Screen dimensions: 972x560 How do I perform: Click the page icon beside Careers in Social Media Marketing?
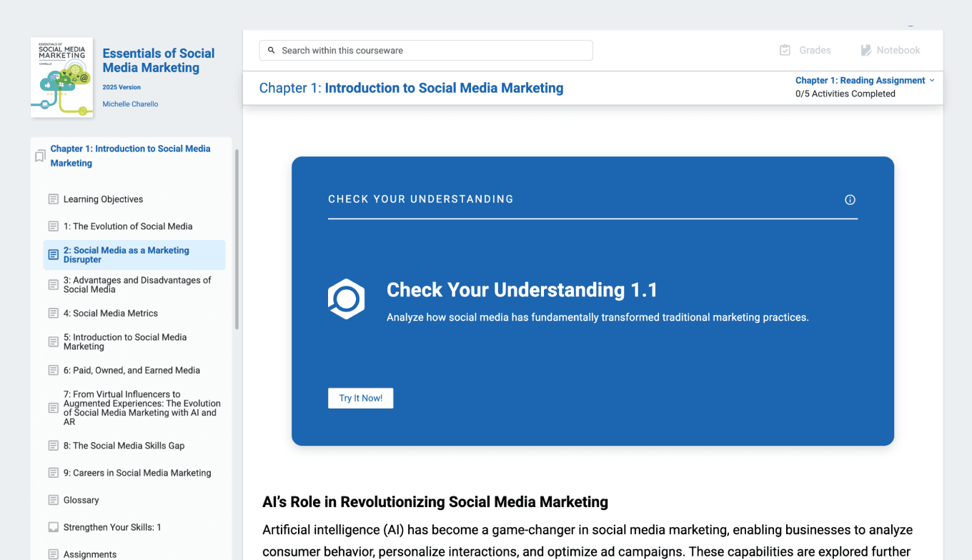(54, 473)
